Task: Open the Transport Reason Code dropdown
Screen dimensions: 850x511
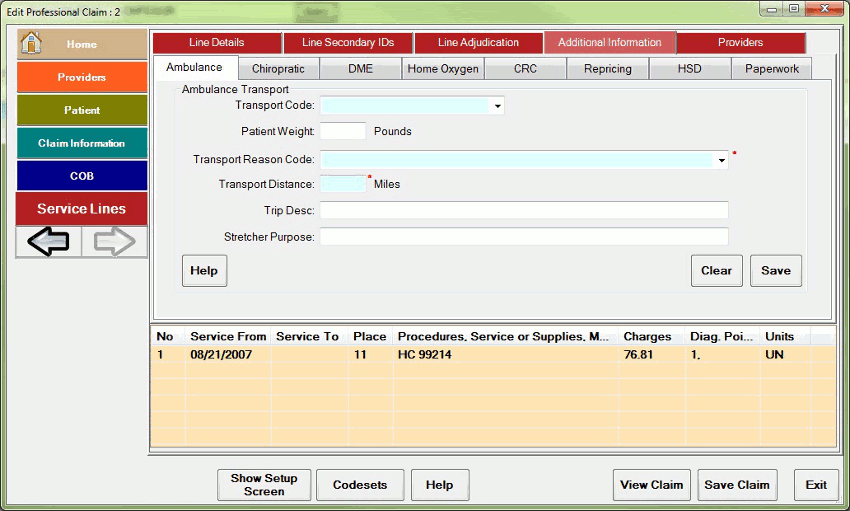Action: (721, 160)
